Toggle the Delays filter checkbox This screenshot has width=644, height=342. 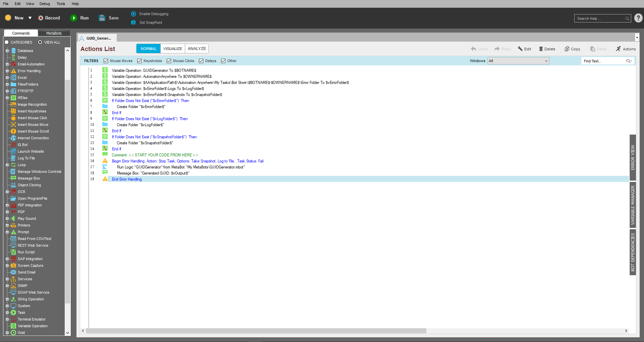201,61
